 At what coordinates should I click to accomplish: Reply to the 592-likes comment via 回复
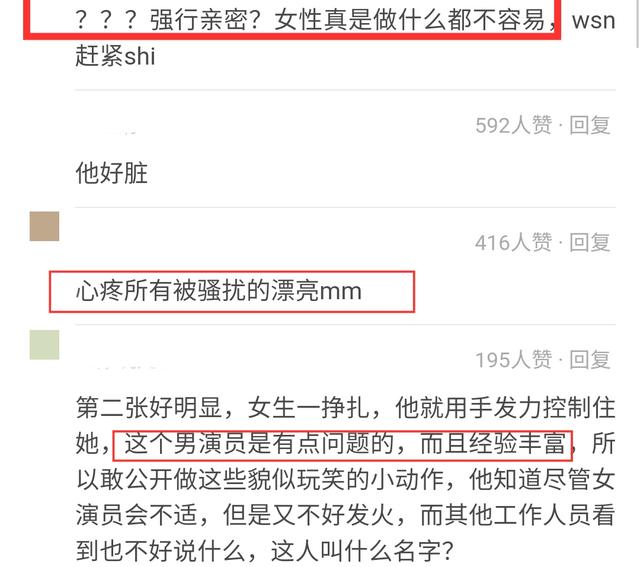[x=590, y=125]
